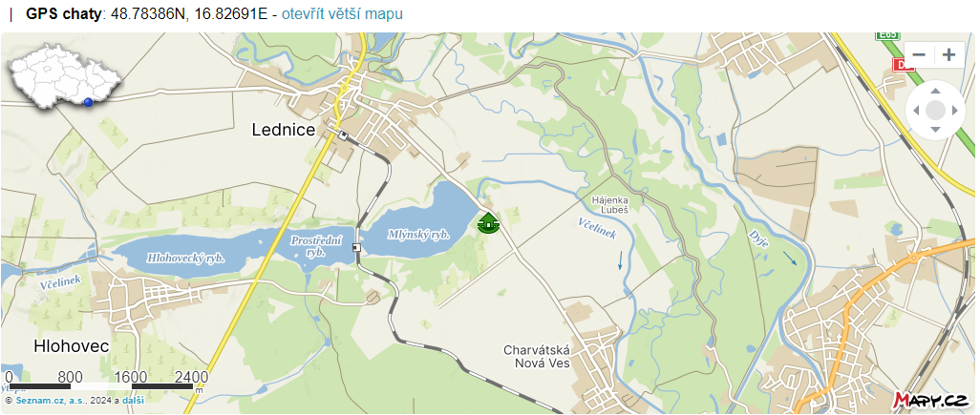This screenshot has width=980, height=415.
Task: Click the Lednice town label
Action: [x=283, y=130]
